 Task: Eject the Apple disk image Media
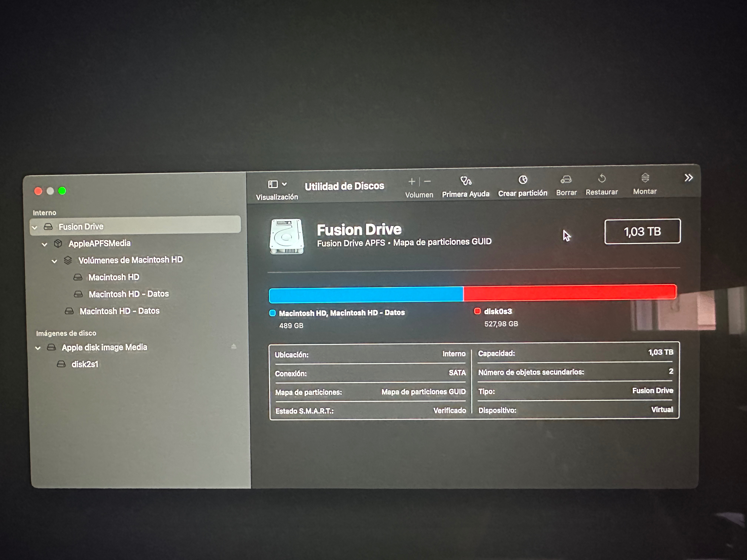(234, 346)
